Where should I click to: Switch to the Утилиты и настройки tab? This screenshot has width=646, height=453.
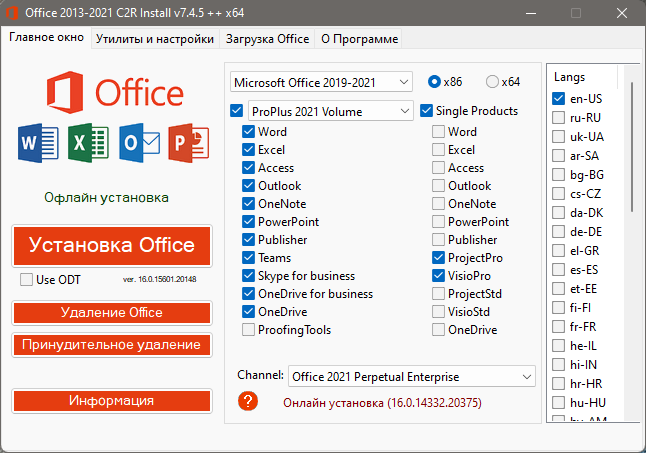[x=155, y=39]
